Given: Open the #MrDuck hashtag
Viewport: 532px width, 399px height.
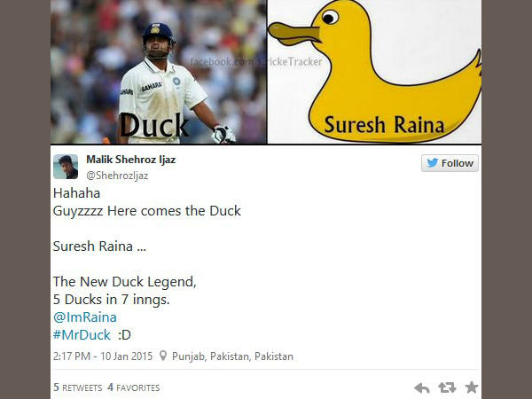Looking at the screenshot, I should 82,335.
